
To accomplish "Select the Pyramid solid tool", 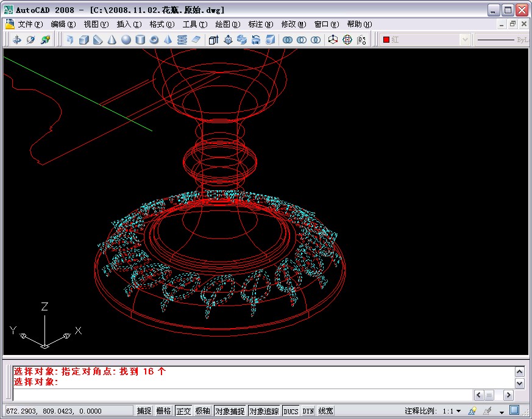I will 168,40.
